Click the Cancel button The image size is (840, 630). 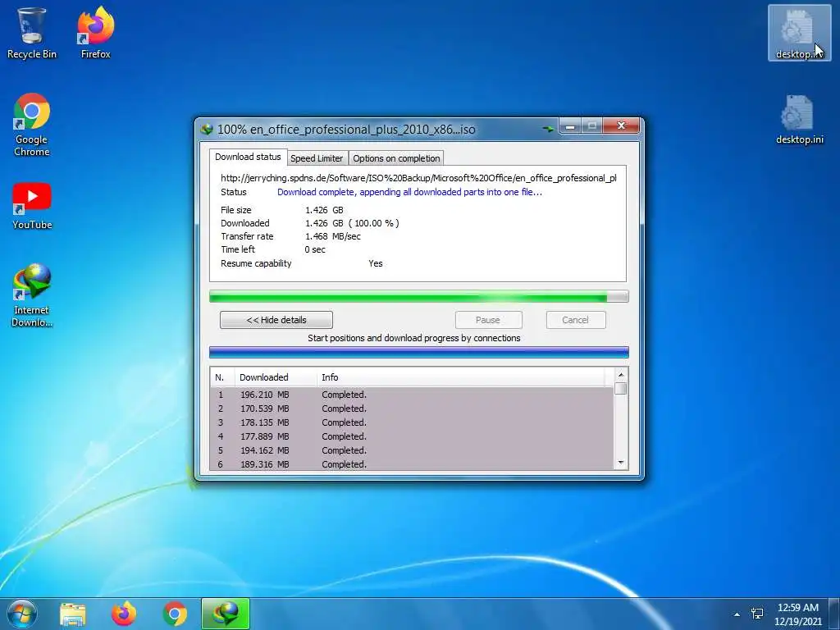tap(576, 320)
